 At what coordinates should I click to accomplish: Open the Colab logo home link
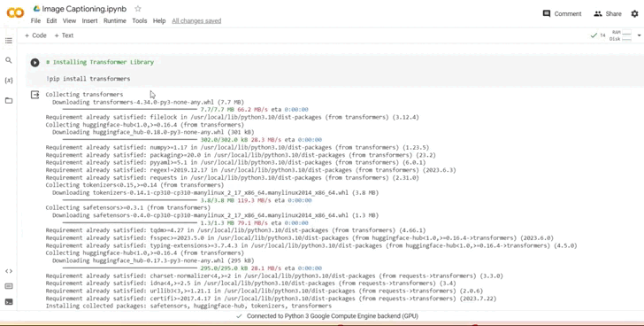point(15,13)
